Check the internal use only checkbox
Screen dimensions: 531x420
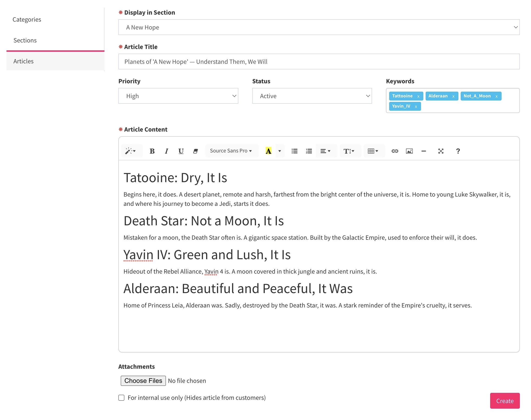pos(121,398)
